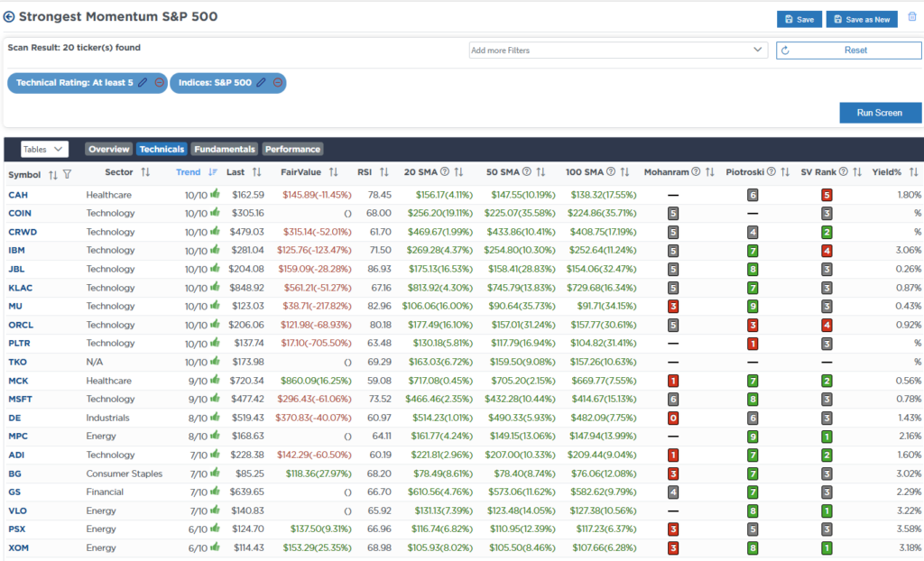Viewport: 924px width, 561px height.
Task: Click the 'Strongest Momentum S&P 500' title
Action: coord(118,16)
